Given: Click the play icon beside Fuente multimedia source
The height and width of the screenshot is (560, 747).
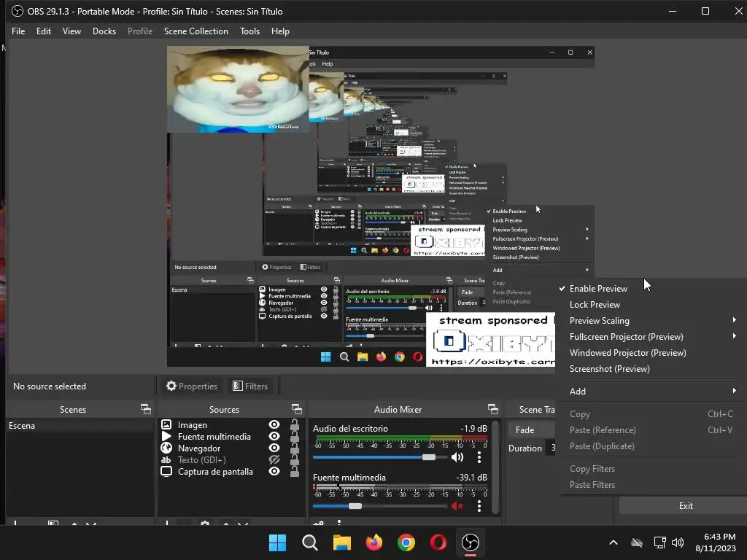Looking at the screenshot, I should point(166,436).
